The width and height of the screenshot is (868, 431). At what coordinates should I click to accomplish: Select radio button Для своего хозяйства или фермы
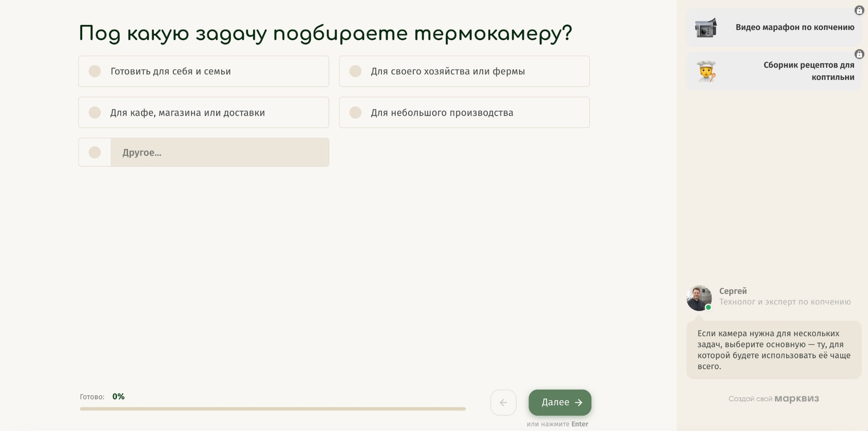coord(355,71)
